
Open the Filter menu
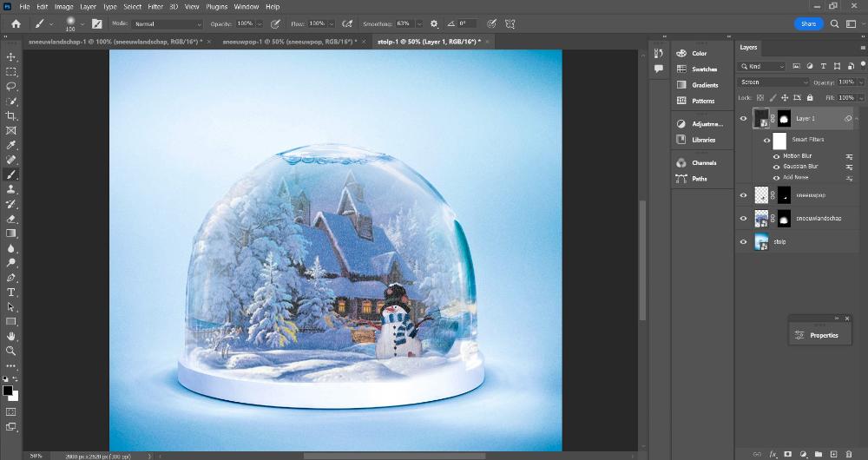tap(155, 7)
